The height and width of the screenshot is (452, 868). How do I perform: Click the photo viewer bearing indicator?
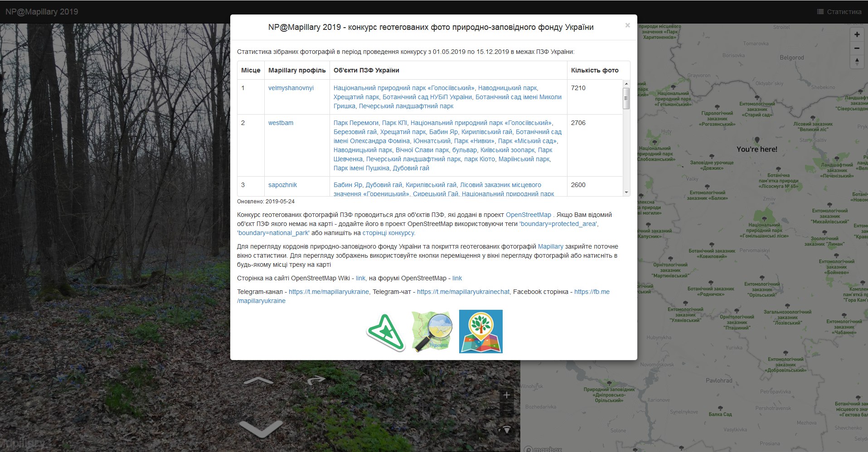pos(506,430)
